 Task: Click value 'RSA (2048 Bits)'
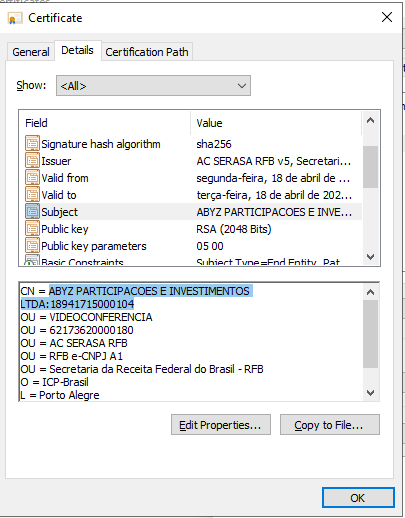click(234, 229)
